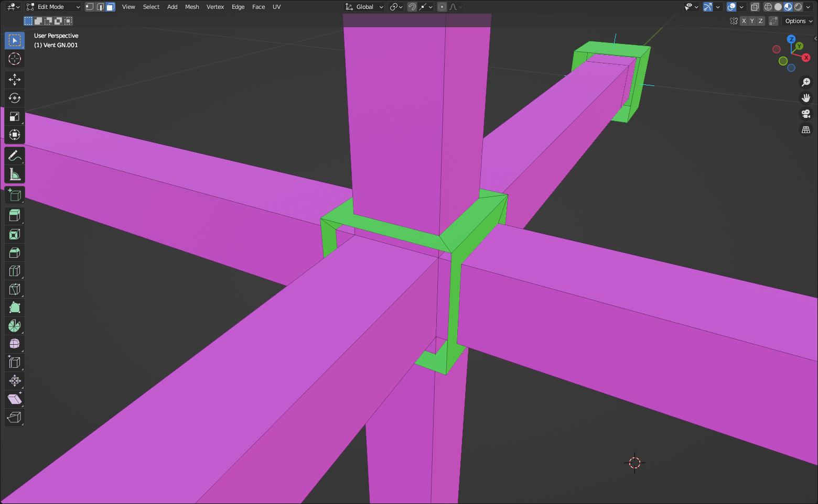Click the hand pan-view icon
Screen dimensions: 818x504
point(806,98)
